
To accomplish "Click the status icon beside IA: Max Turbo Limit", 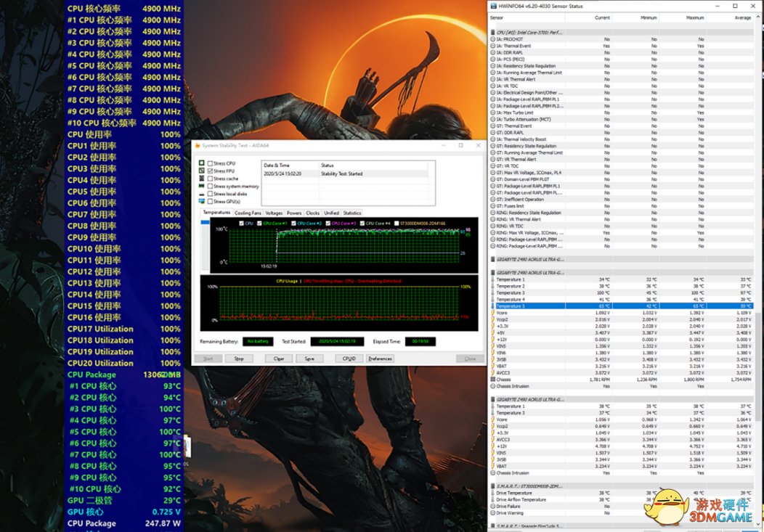I will (x=492, y=112).
